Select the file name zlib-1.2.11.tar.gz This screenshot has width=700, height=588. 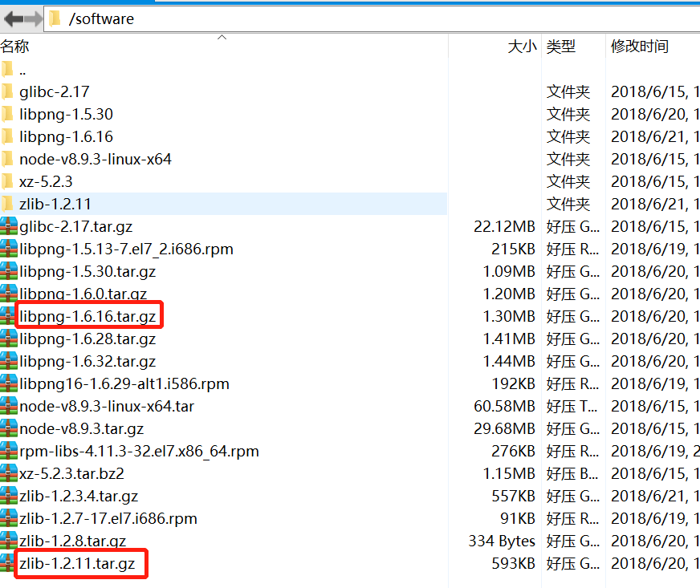(77, 563)
